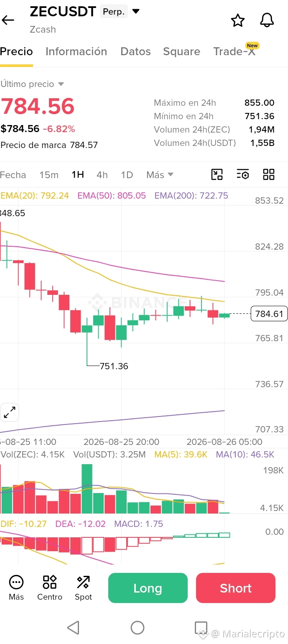Tap the MACD 1.75 value label
Screen dimensions: 288x644
(x=139, y=524)
